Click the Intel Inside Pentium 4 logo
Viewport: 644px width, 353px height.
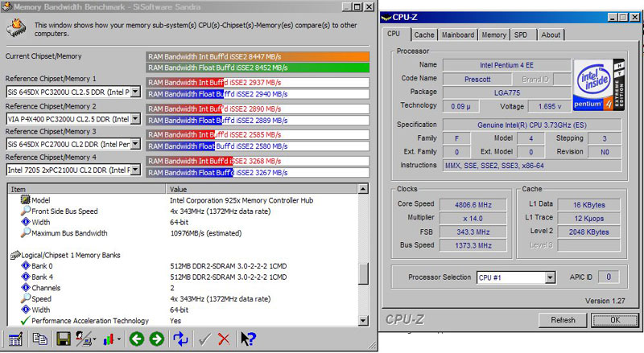(599, 84)
